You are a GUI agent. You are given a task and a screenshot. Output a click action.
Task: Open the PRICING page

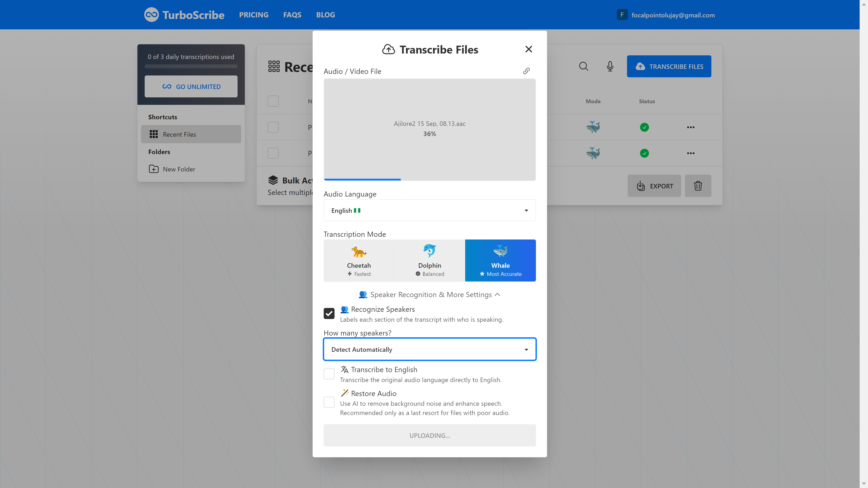click(x=254, y=15)
